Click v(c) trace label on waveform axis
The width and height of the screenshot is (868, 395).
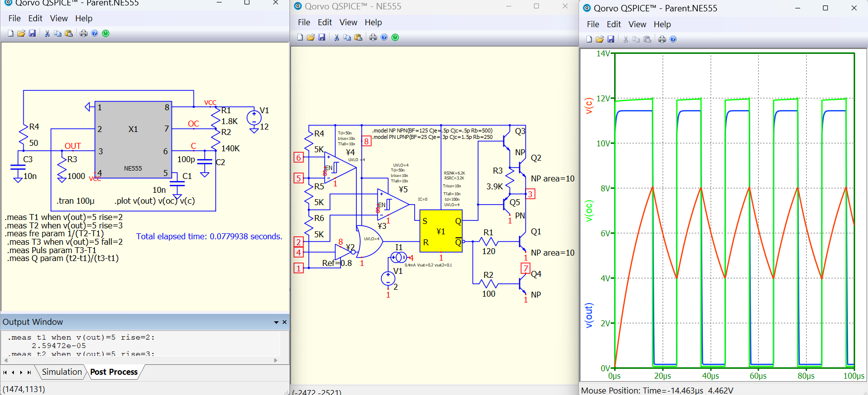click(588, 106)
